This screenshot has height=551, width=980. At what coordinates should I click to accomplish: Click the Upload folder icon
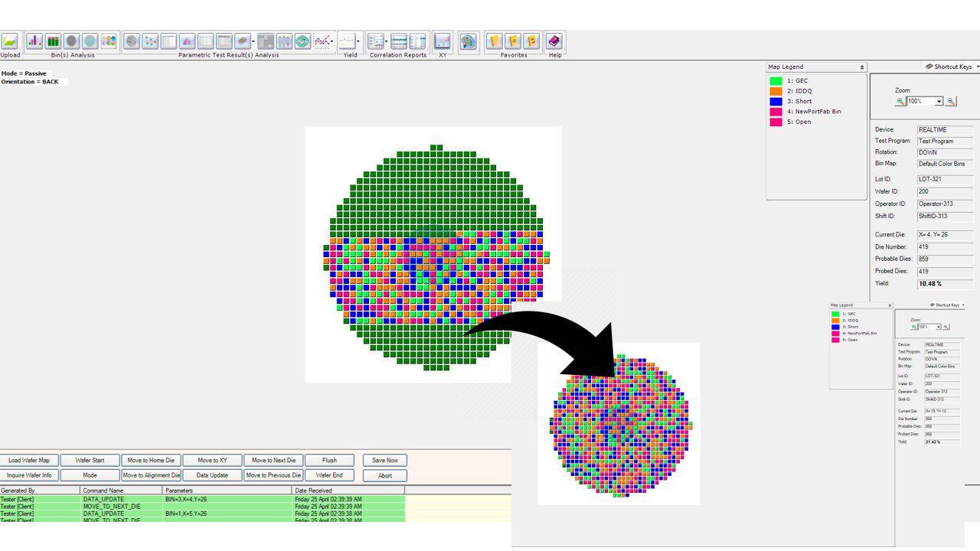(10, 41)
